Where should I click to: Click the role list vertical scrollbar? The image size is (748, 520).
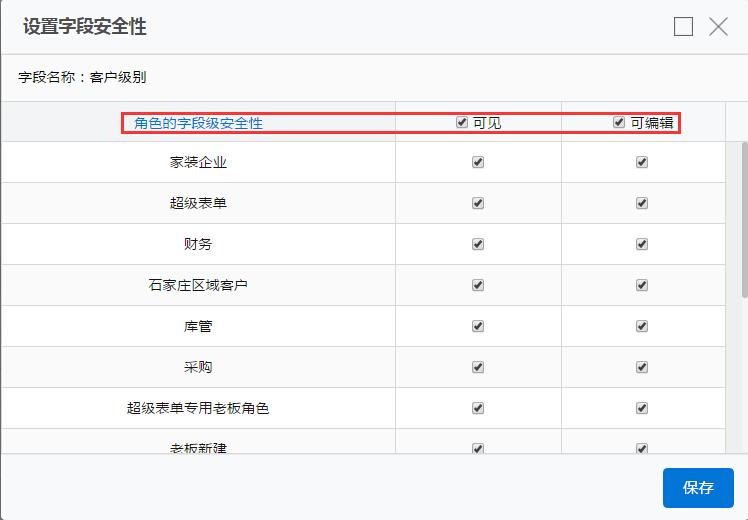pyautogui.click(x=743, y=220)
